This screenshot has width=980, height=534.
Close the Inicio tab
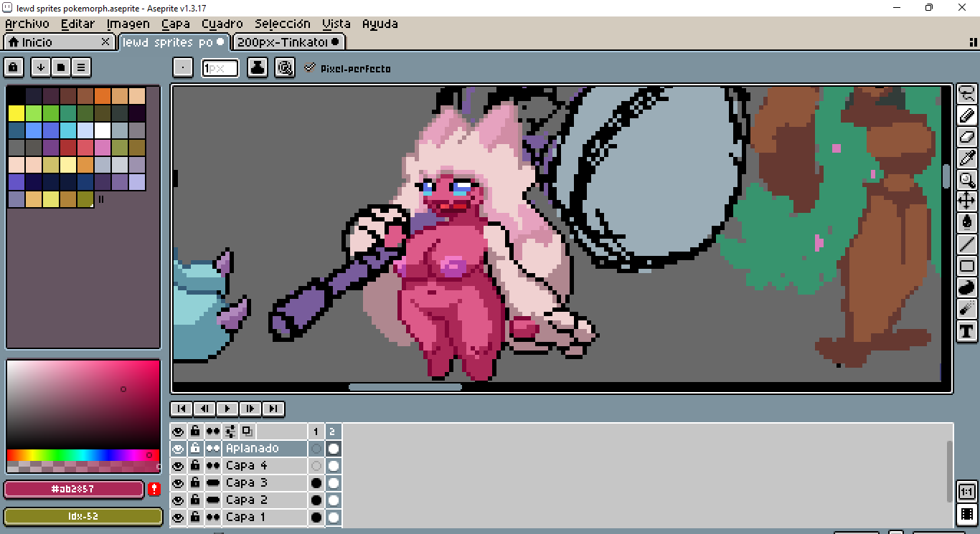(105, 42)
